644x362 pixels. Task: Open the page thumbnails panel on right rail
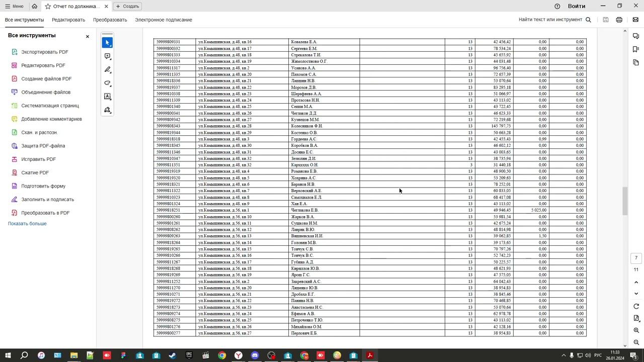636,62
